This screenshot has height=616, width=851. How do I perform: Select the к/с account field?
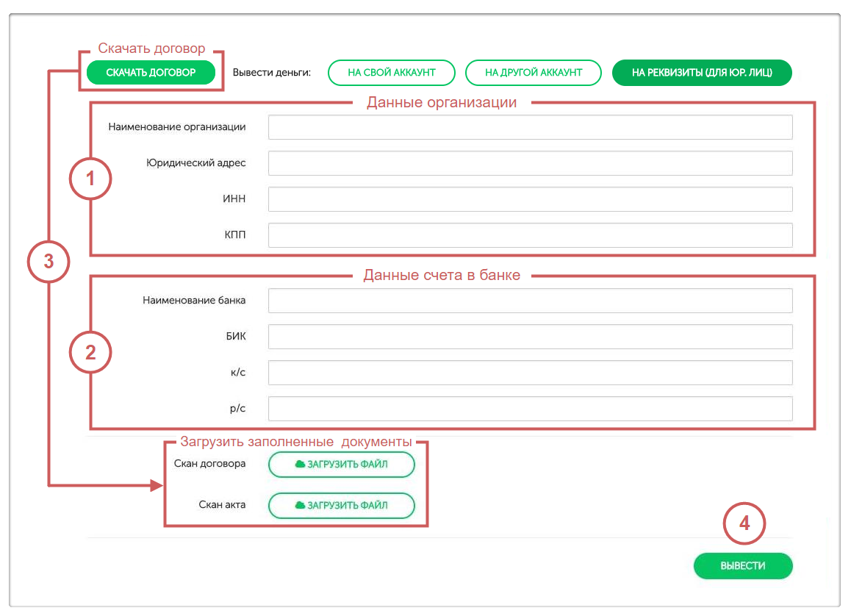tap(530, 373)
